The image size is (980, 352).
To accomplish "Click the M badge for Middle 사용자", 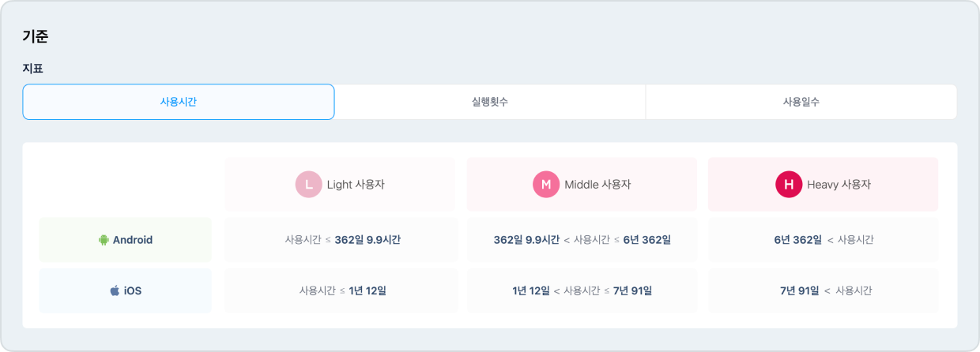I will 545,185.
